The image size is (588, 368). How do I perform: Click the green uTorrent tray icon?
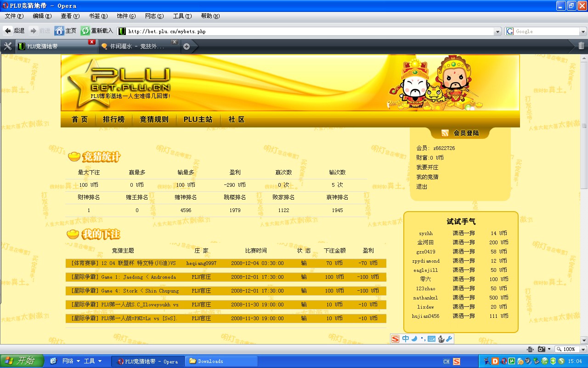(x=511, y=361)
